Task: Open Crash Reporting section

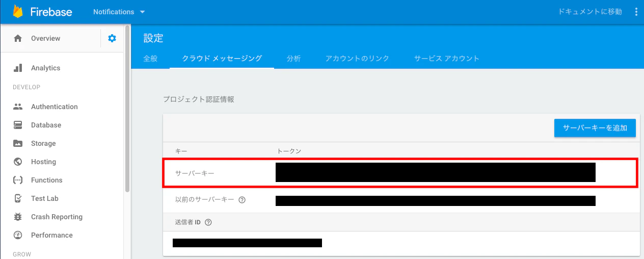Action: point(57,217)
